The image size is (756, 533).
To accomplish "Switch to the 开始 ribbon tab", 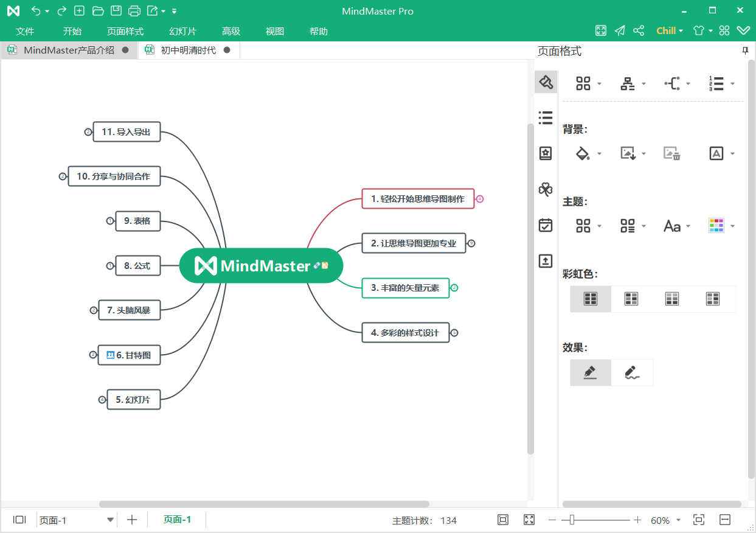I will [72, 32].
